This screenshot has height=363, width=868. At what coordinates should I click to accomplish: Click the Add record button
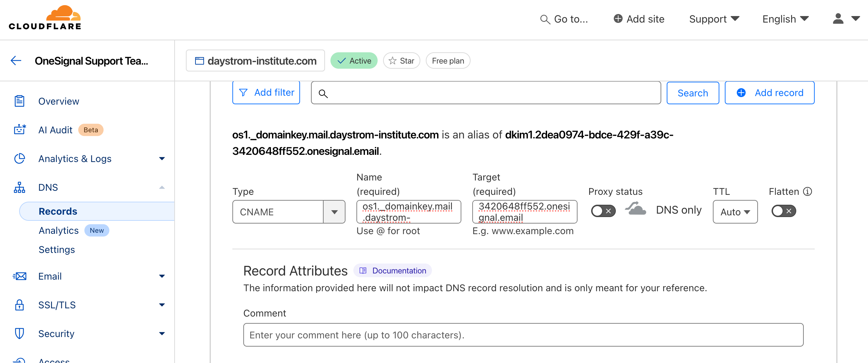(x=770, y=93)
